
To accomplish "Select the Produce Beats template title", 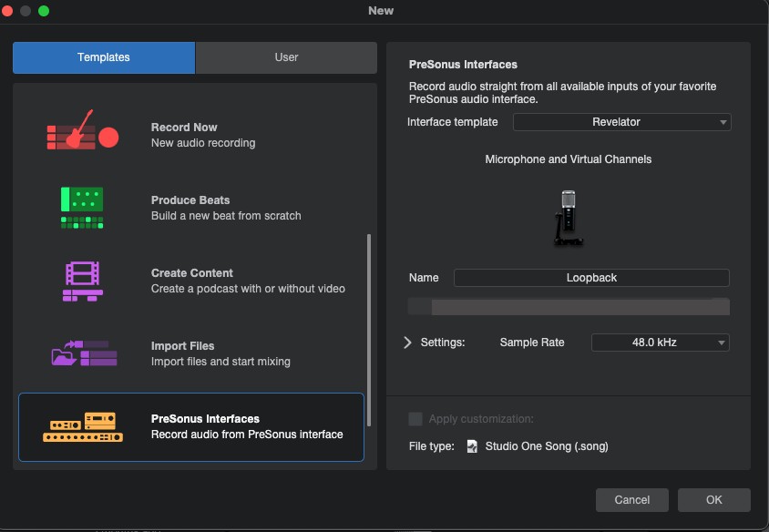I will 190,200.
